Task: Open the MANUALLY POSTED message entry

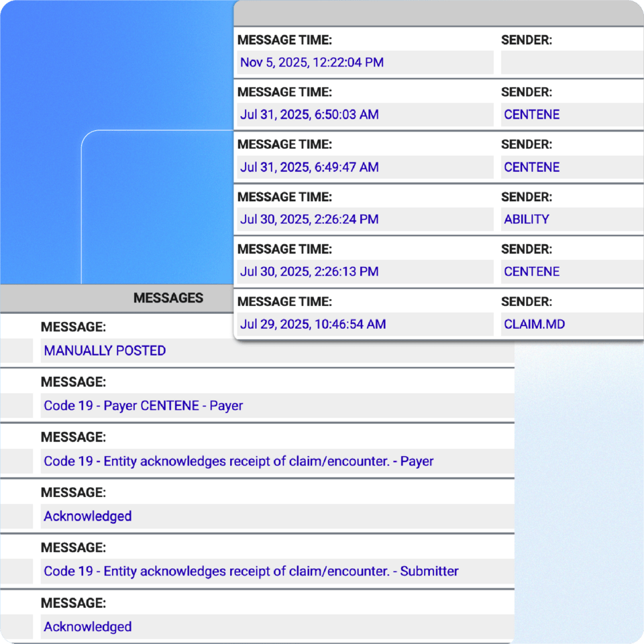Action: point(104,350)
